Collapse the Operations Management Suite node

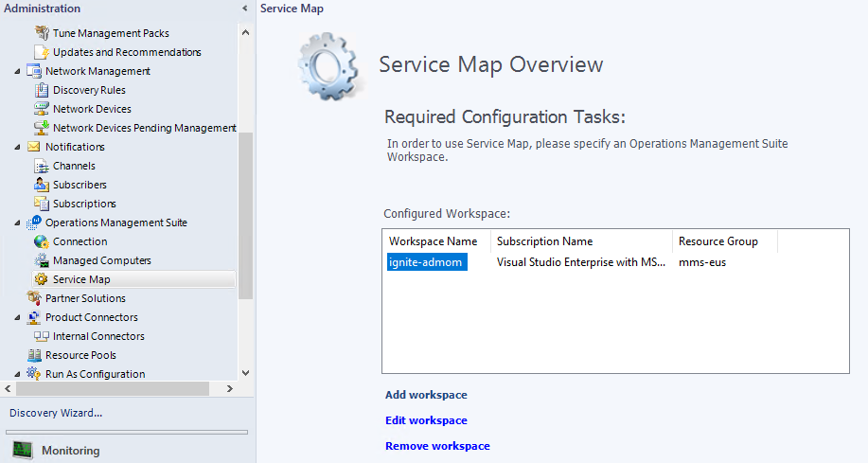point(17,223)
